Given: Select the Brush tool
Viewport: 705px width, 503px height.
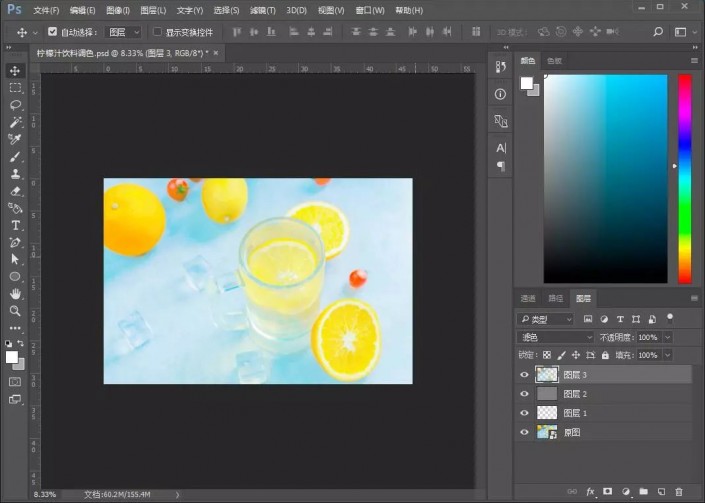Looking at the screenshot, I should (x=15, y=156).
